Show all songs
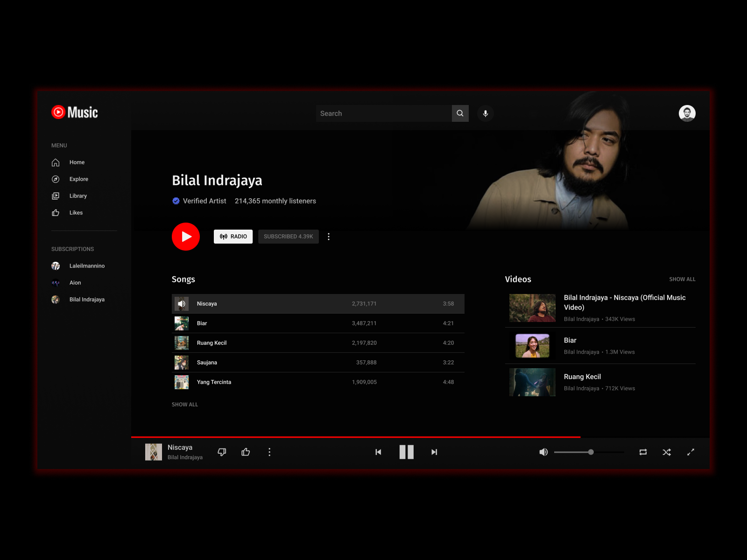Image resolution: width=747 pixels, height=560 pixels. point(185,405)
